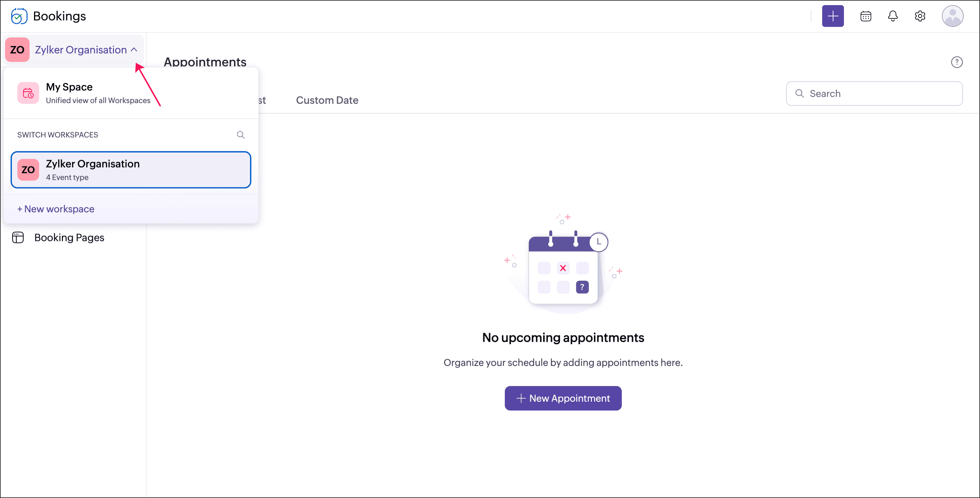Click the help question mark icon
Screen dimensions: 980x498
click(957, 62)
